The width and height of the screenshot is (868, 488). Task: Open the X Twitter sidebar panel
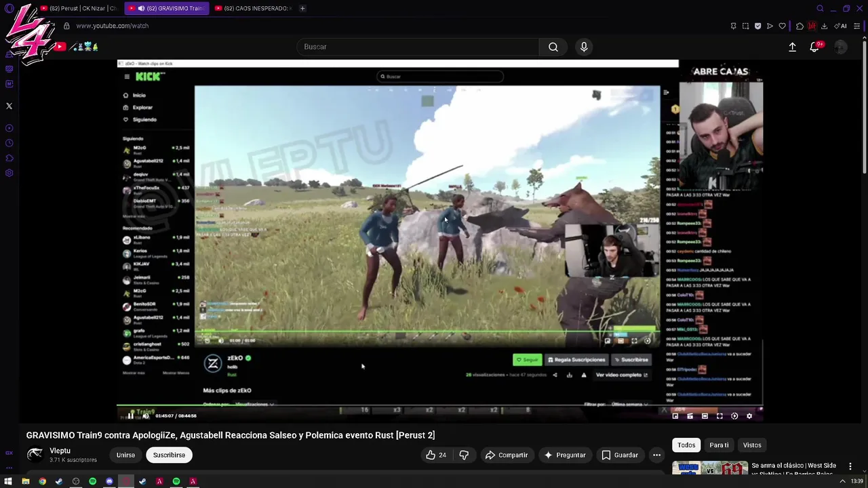9,106
